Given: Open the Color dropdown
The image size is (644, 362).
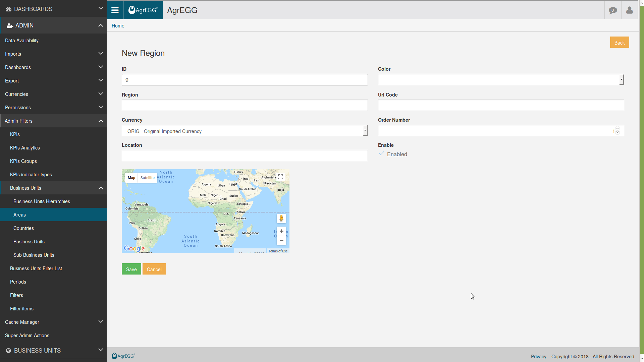Looking at the screenshot, I should 501,80.
